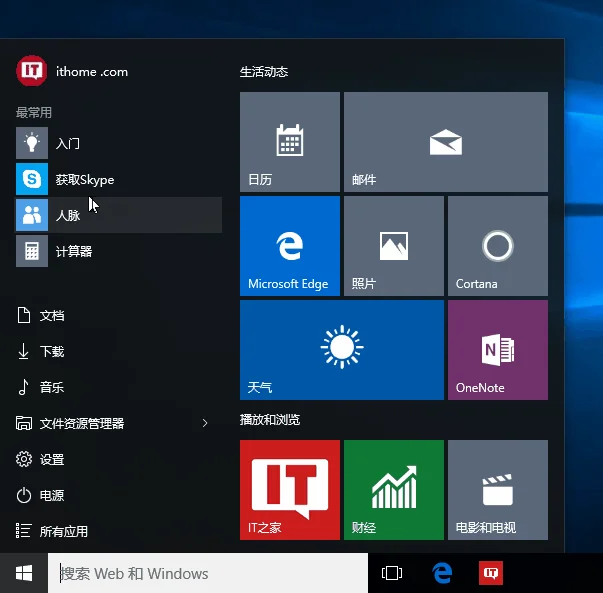603x593 pixels.
Task: Click the 入门 lightbulb icon
Action: (32, 143)
